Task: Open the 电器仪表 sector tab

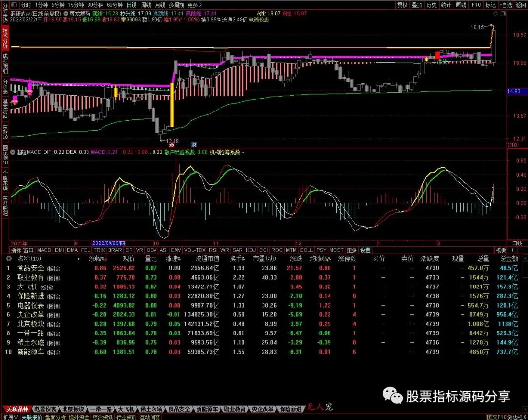Action: (x=45, y=409)
